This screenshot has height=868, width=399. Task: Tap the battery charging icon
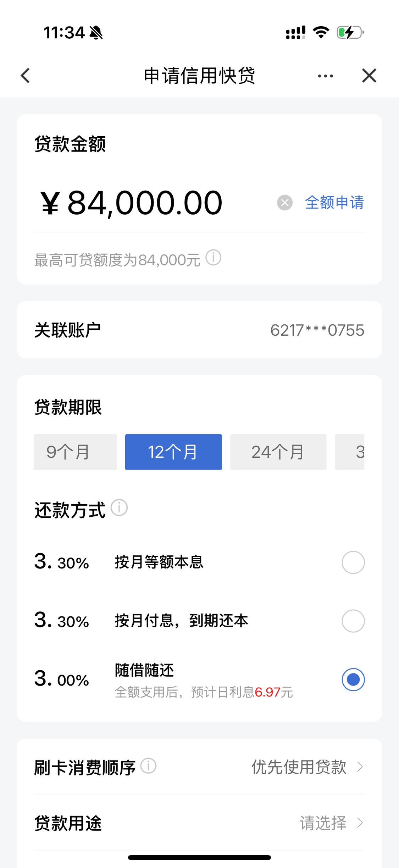pyautogui.click(x=350, y=32)
